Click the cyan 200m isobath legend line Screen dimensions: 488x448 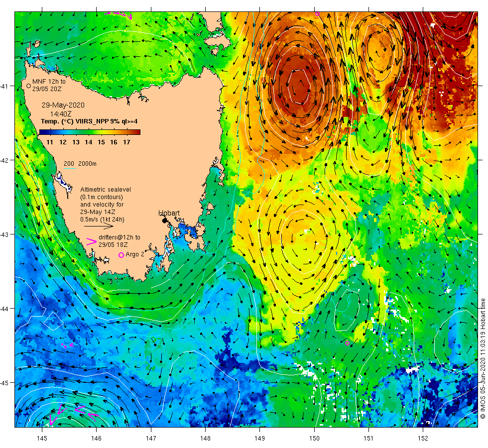(x=70, y=169)
